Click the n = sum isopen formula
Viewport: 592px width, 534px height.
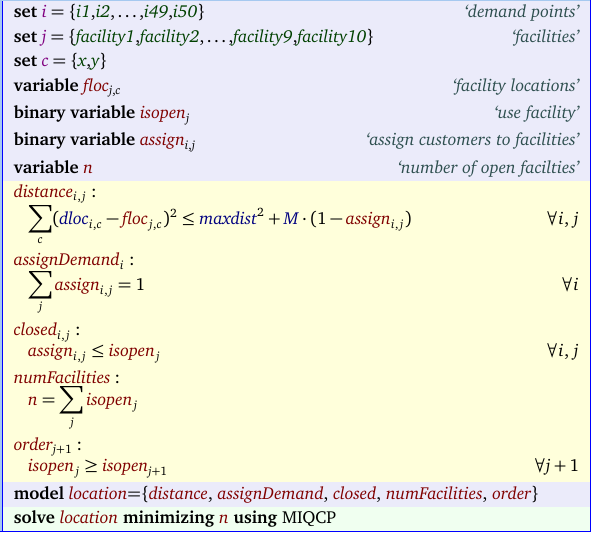click(82, 406)
